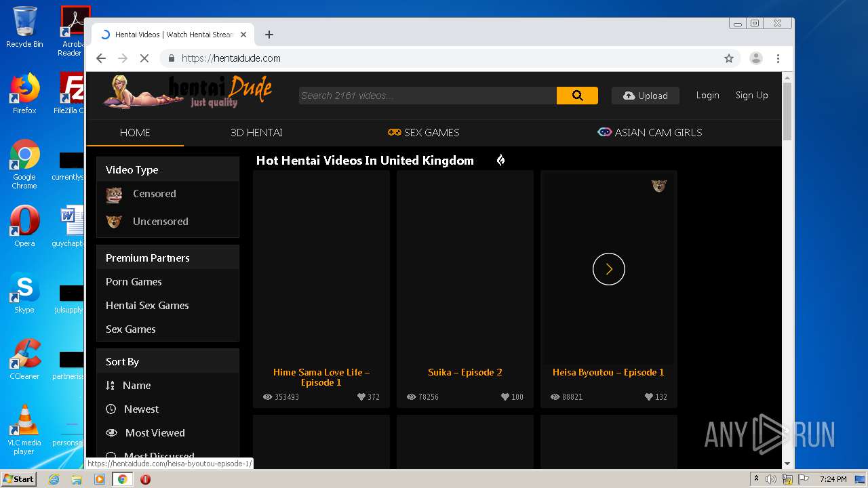Open the ASIAN CAM GIRLS navigation tab
The height and width of the screenshot is (488, 868).
[650, 133]
